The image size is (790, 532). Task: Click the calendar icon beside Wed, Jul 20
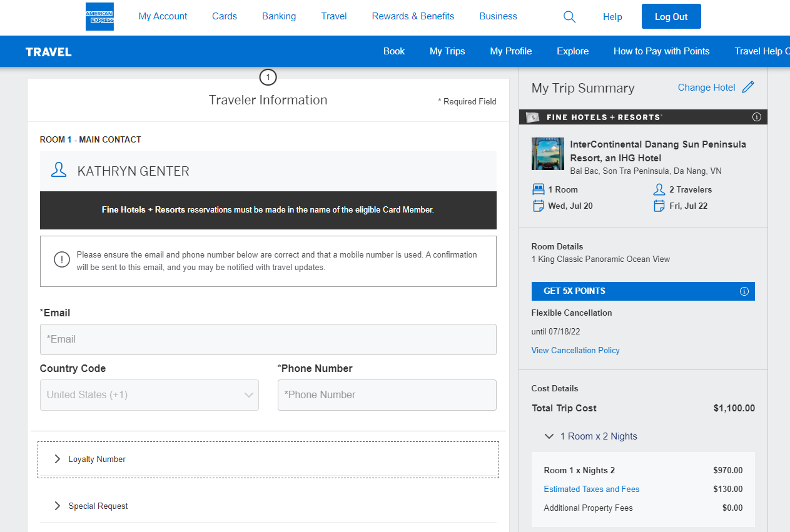pyautogui.click(x=538, y=205)
